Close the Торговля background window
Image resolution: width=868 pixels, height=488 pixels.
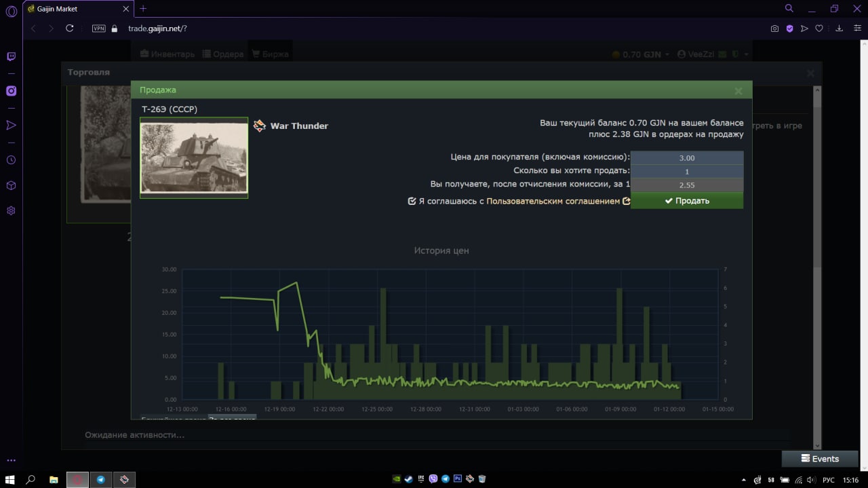(811, 73)
